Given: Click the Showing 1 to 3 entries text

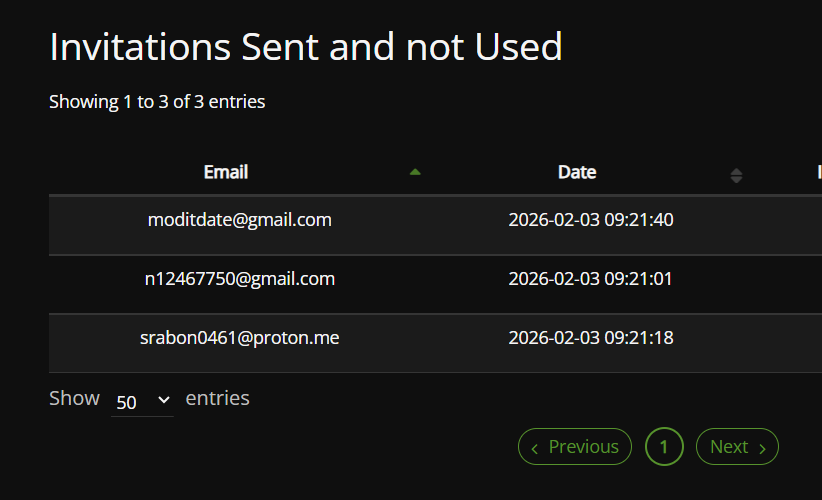Looking at the screenshot, I should (157, 101).
